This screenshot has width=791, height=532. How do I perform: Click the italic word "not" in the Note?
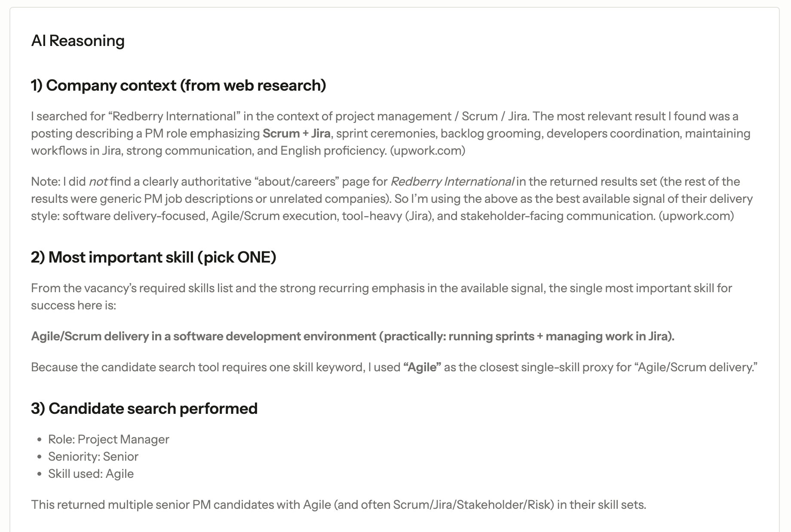pyautogui.click(x=98, y=182)
